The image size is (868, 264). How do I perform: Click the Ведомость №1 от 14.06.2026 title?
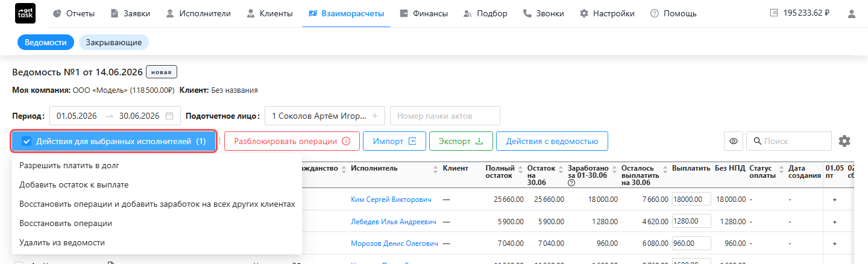point(77,72)
